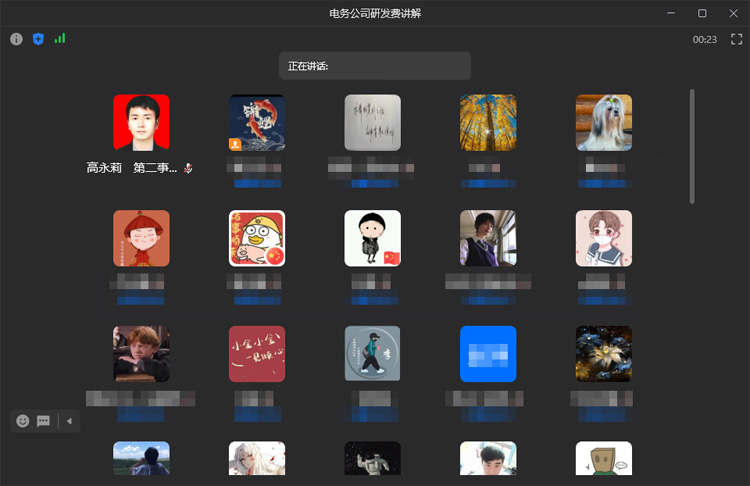Open the emoji reactions smiley icon
Image resolution: width=750 pixels, height=486 pixels.
pyautogui.click(x=23, y=421)
